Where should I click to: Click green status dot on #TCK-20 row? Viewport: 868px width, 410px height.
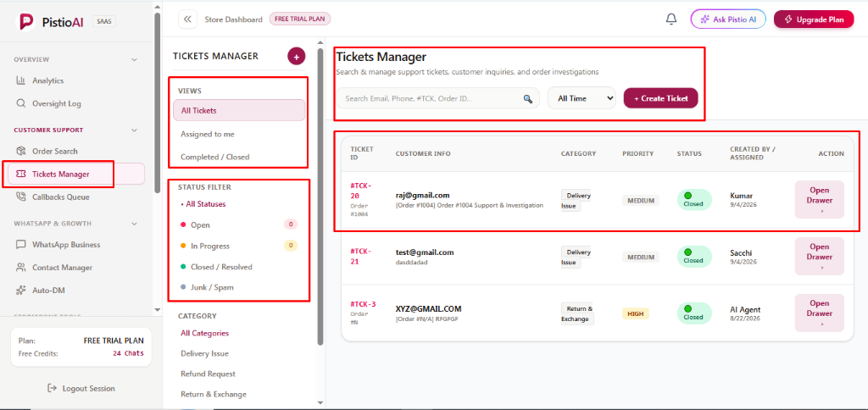point(688,196)
